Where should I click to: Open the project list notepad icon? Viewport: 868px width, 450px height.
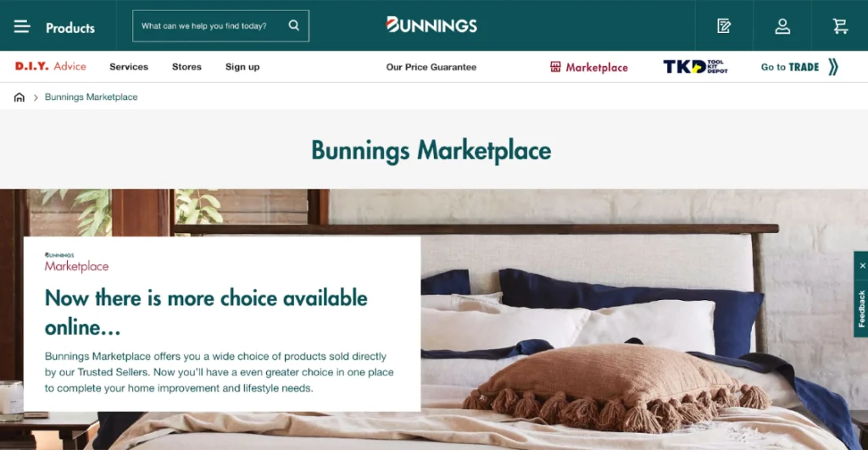tap(724, 26)
